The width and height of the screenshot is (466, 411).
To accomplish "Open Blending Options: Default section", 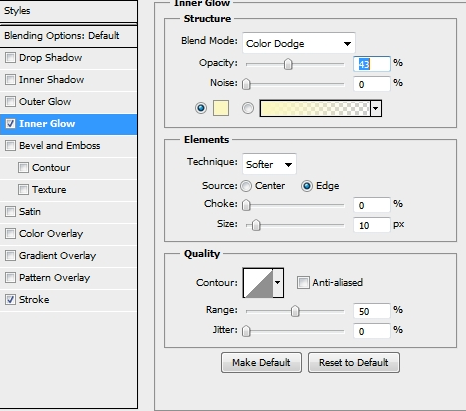I will point(68,36).
